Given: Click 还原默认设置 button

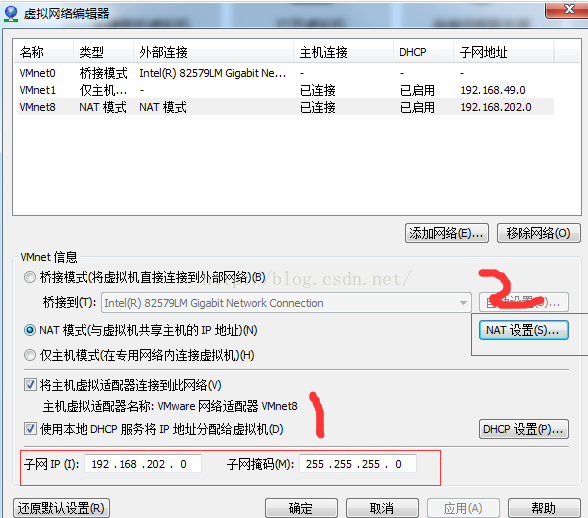Looking at the screenshot, I should point(61,508).
